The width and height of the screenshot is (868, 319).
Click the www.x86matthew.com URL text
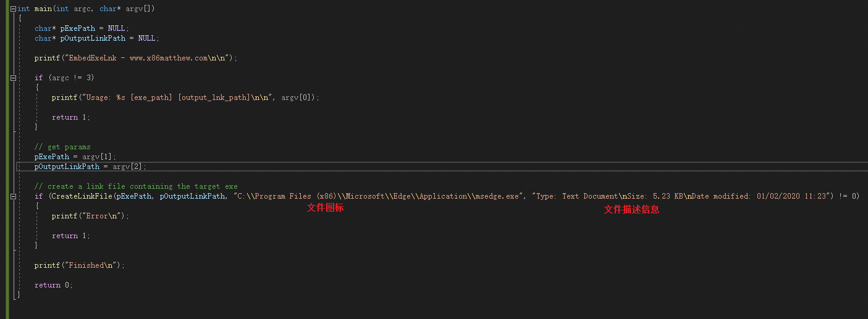pyautogui.click(x=168, y=58)
